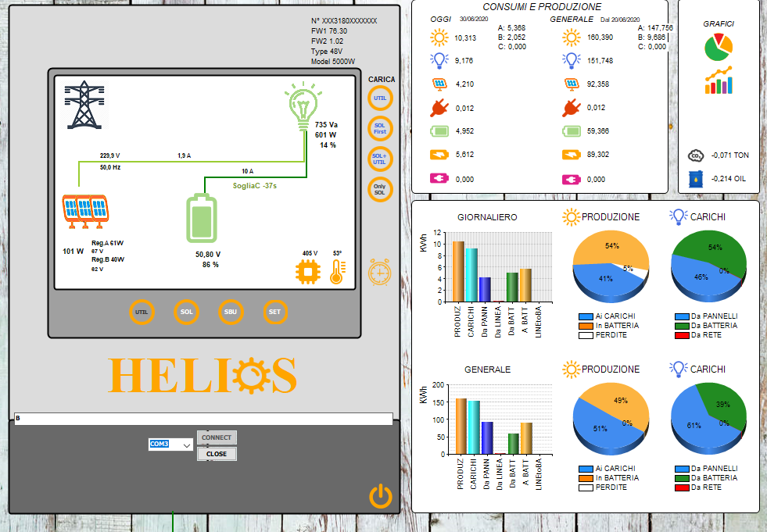Click the orange thermometer icon
The width and height of the screenshot is (767, 532).
[x=338, y=271]
